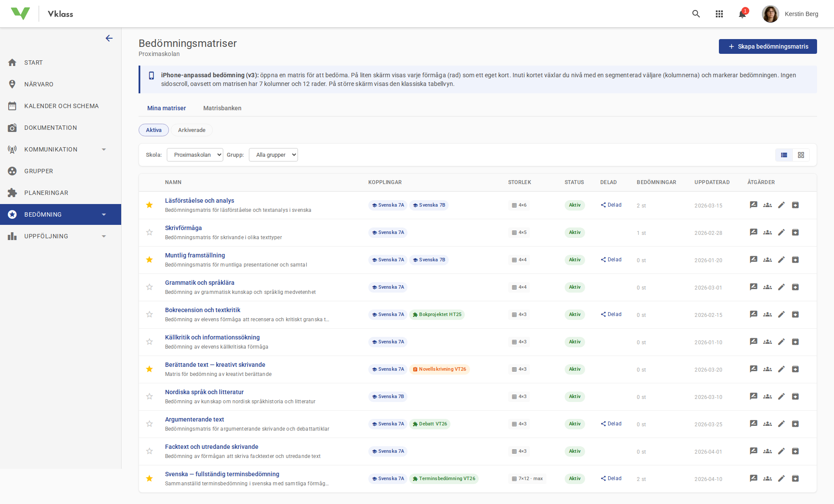The image size is (834, 504).
Task: Edit Bokrecension och textkritik matrix
Action: [x=781, y=314]
